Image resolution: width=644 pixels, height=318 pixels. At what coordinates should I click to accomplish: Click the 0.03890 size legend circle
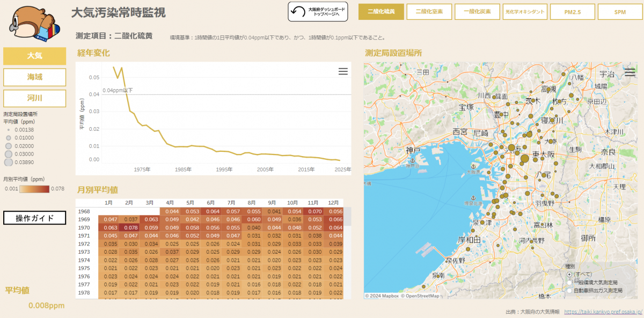[x=9, y=162]
